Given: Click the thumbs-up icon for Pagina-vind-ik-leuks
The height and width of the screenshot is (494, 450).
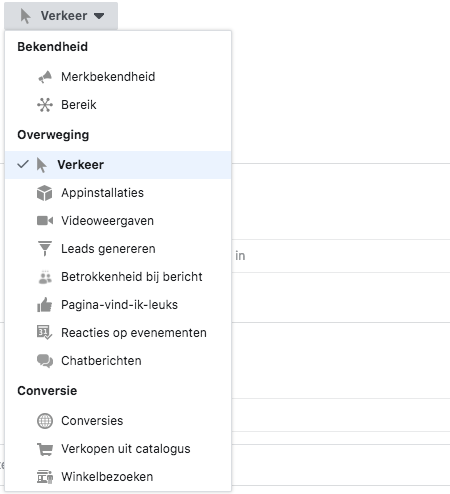Looking at the screenshot, I should coord(45,305).
